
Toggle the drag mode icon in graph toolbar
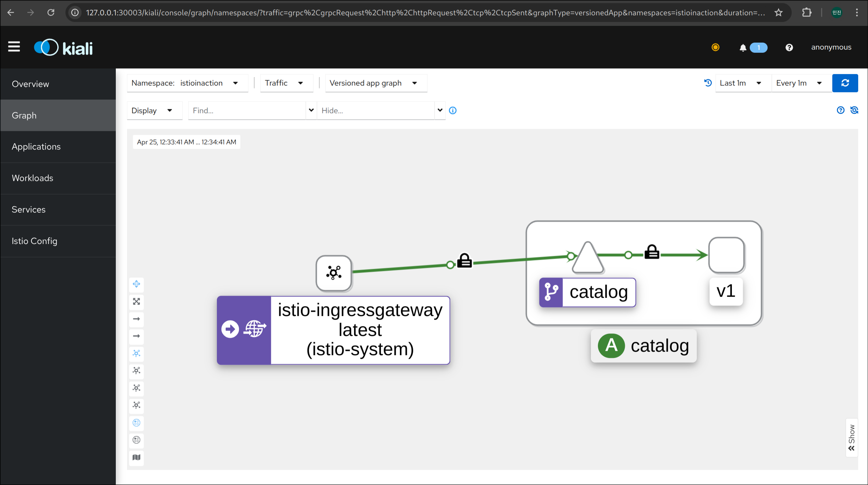[x=136, y=284]
